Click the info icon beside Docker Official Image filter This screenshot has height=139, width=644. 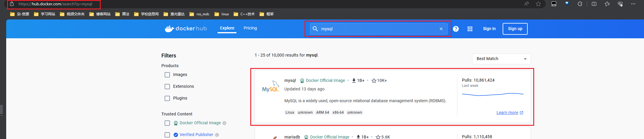[x=224, y=123]
